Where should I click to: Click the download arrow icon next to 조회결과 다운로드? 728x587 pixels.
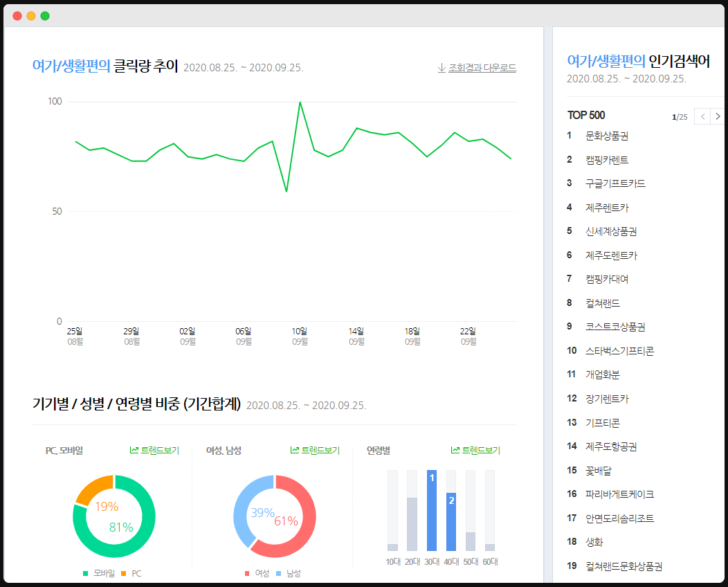click(x=442, y=68)
